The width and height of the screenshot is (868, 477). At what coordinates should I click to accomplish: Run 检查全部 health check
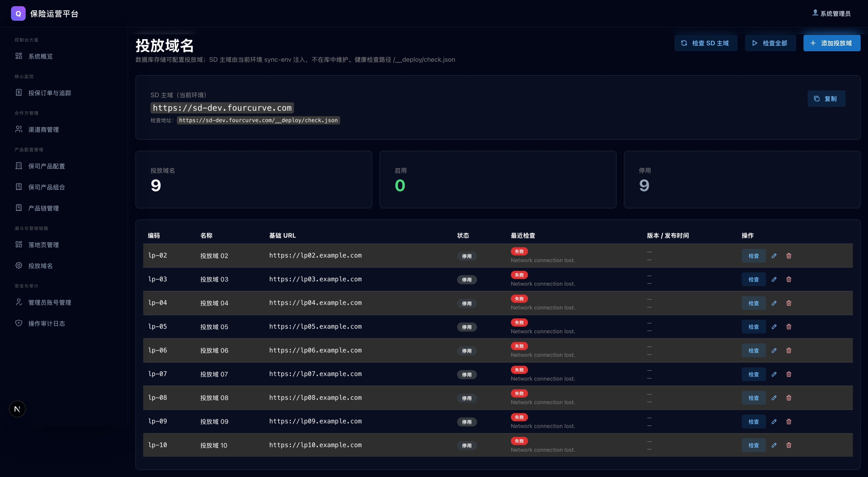click(x=770, y=43)
